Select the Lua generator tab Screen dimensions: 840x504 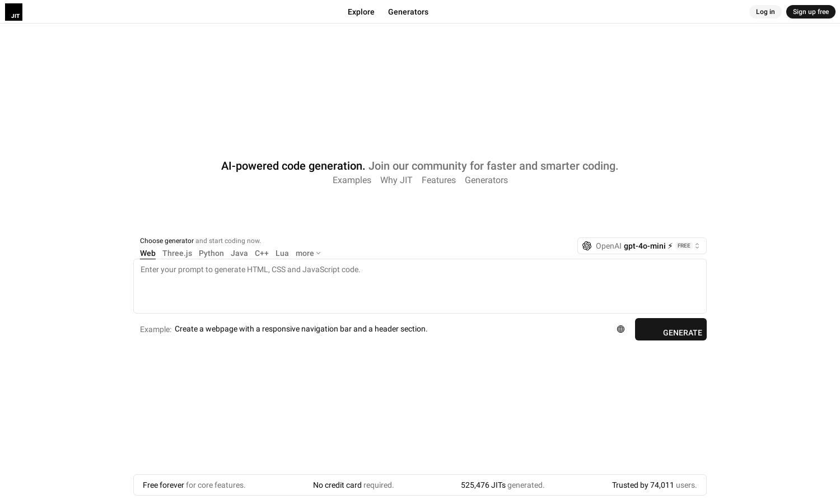pos(282,254)
